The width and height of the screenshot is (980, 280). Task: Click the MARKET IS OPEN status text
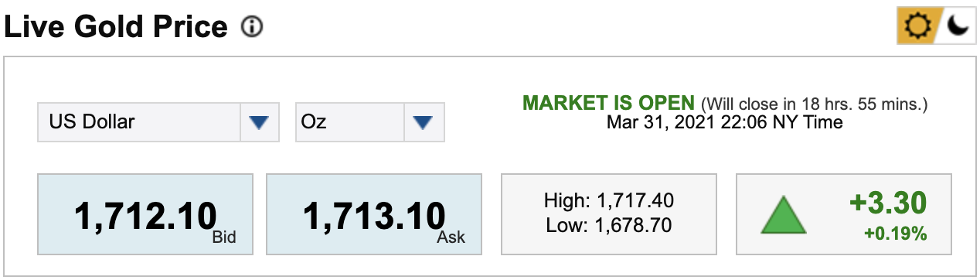point(610,103)
